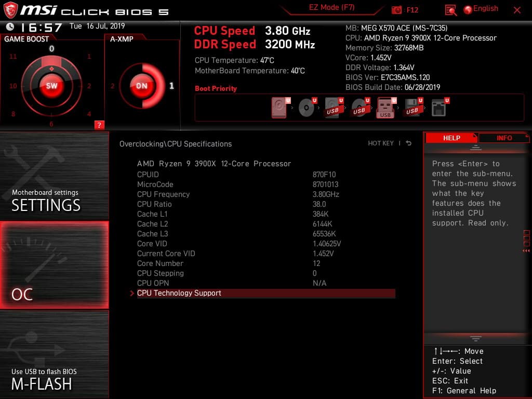Open the red question mark help icon
The image size is (532, 399).
[x=99, y=125]
